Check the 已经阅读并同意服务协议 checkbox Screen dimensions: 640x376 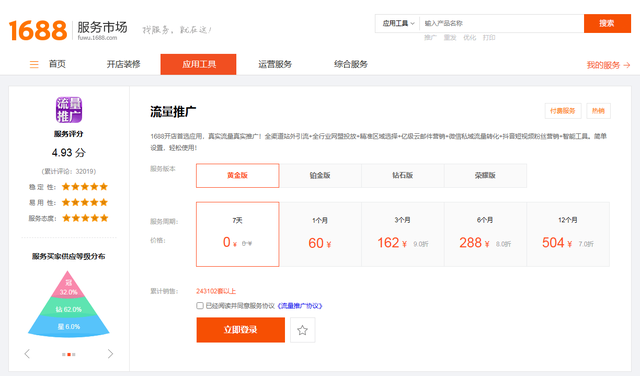200,305
